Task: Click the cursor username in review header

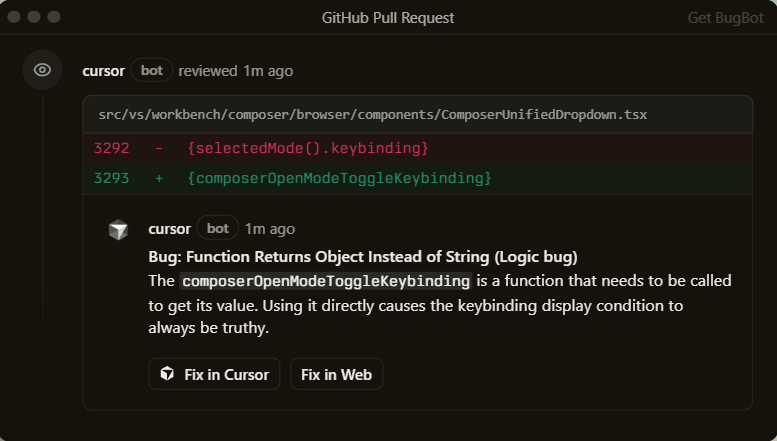Action: pos(103,71)
